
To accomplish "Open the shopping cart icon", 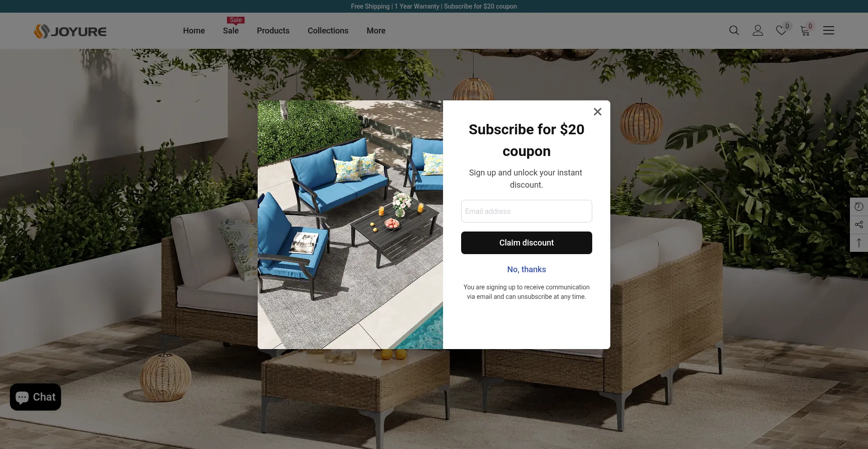I will (x=805, y=30).
